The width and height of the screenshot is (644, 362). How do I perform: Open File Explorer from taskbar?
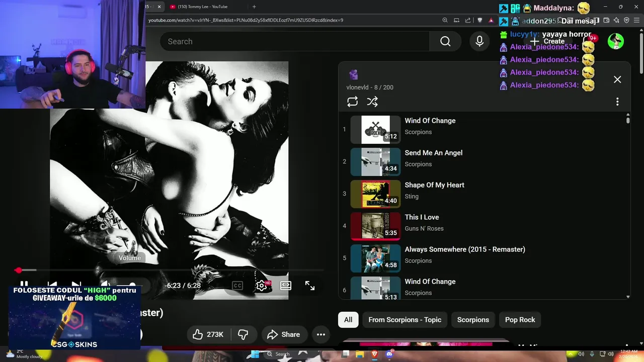360,354
